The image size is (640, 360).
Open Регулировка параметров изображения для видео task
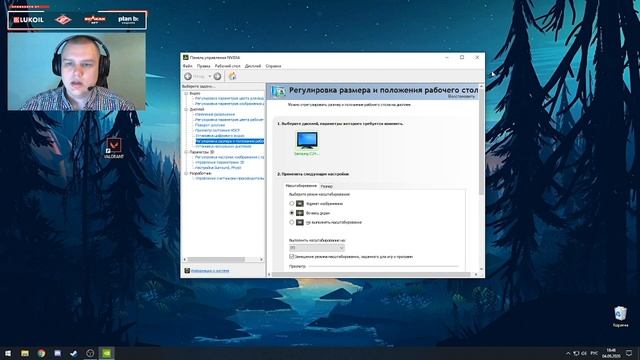(x=229, y=104)
